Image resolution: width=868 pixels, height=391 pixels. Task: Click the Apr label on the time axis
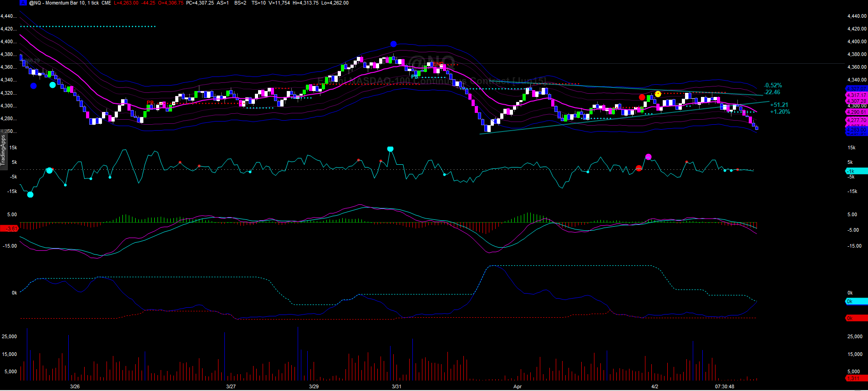[x=518, y=386]
